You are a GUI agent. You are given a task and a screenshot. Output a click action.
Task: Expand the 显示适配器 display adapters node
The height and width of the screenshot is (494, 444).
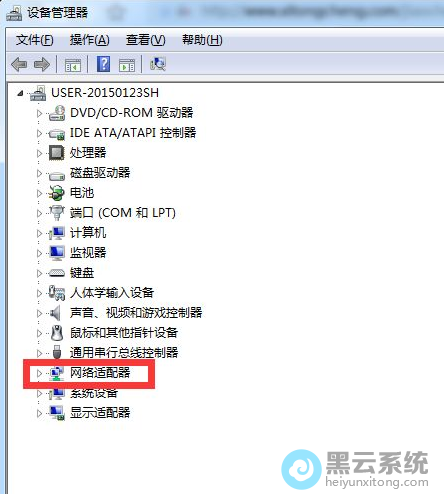click(x=39, y=413)
